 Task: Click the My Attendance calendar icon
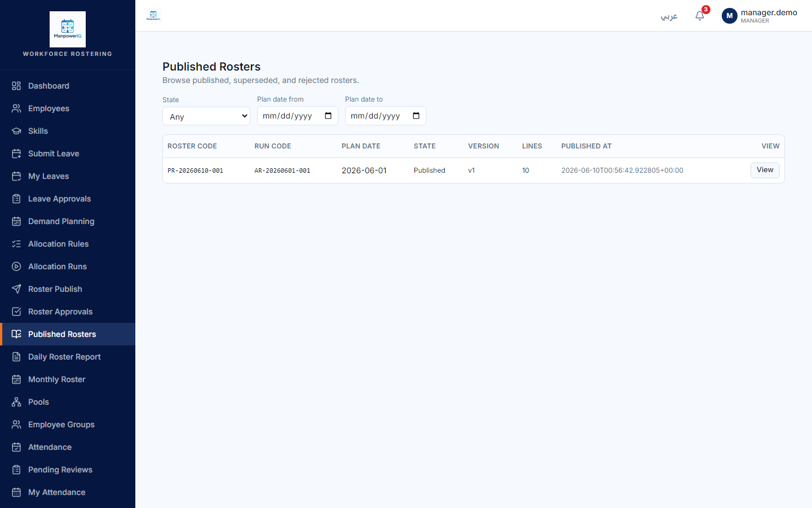[x=16, y=492]
